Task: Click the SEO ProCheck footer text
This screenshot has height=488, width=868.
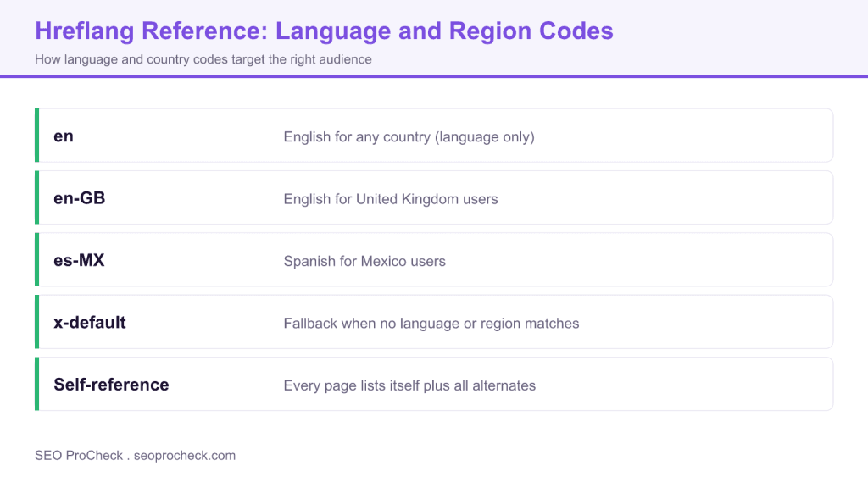Action: pos(79,455)
